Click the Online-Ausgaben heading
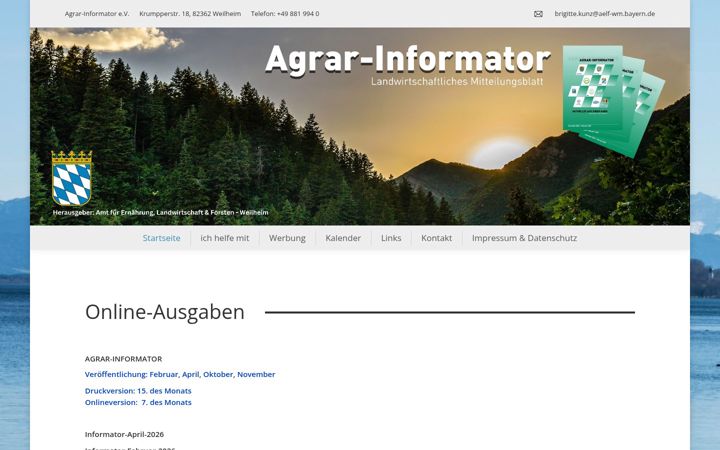Image resolution: width=720 pixels, height=450 pixels. (x=165, y=312)
